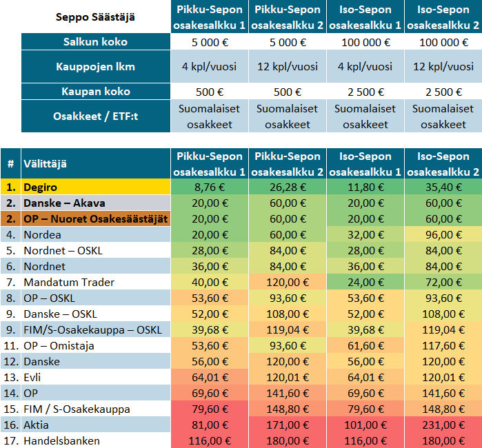Select the 'Danske – Akava' broker cell
The width and height of the screenshot is (482, 448).
click(96, 203)
